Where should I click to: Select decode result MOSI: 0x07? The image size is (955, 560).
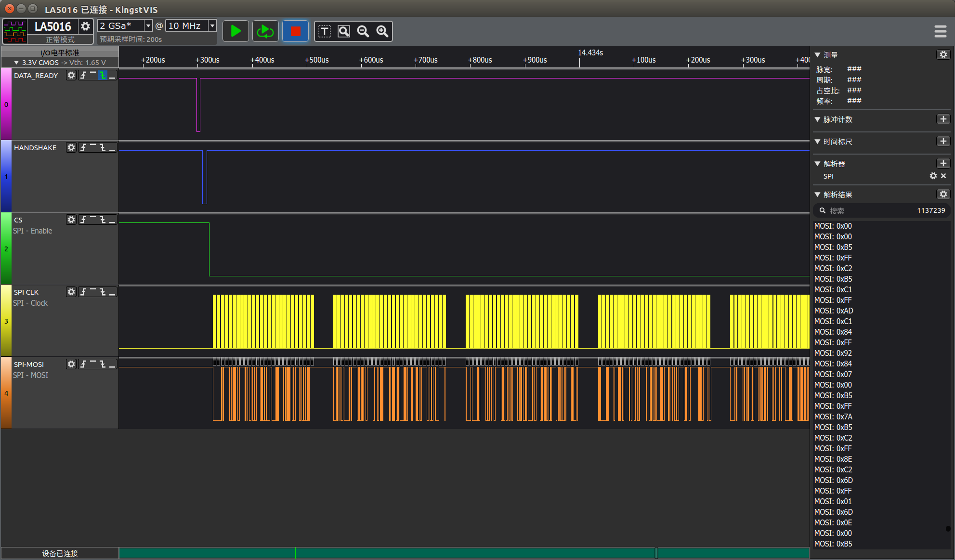pos(833,374)
